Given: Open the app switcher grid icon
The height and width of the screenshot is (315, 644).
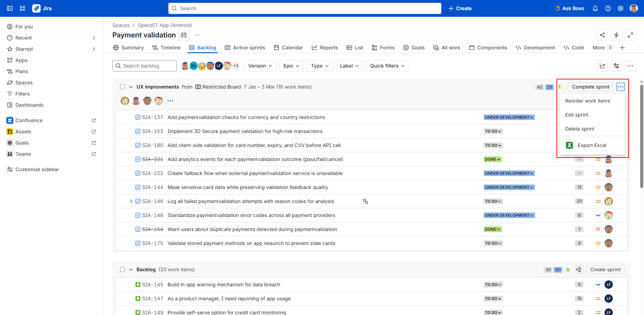Looking at the screenshot, I should coord(22,8).
